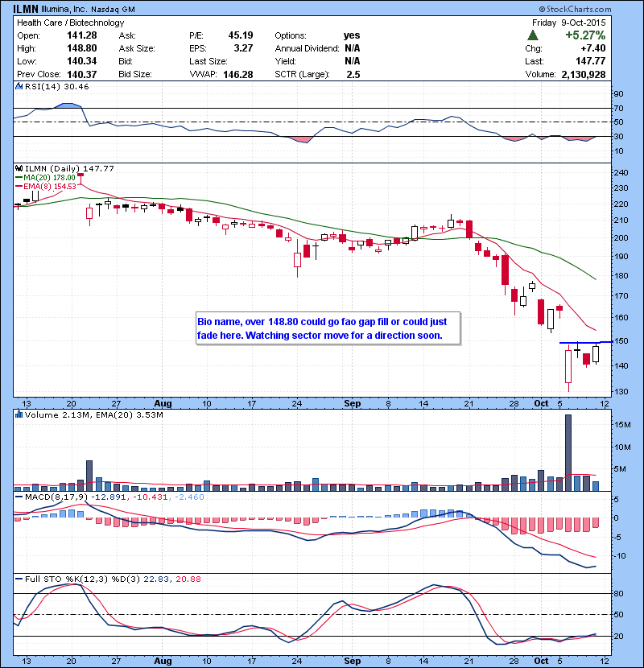The image size is (644, 668).
Task: Click the Sep label under the stochastic panel
Action: [x=352, y=661]
